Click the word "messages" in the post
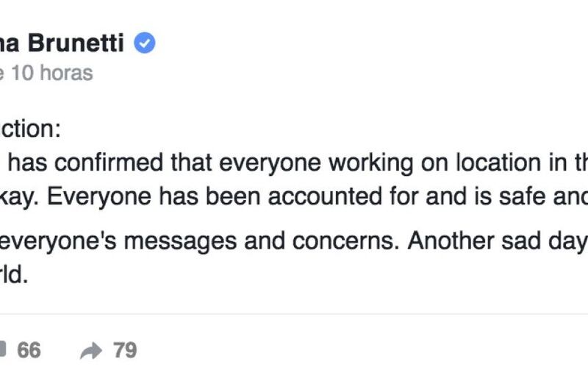Screen dimensions: 588x370 tap(180, 241)
